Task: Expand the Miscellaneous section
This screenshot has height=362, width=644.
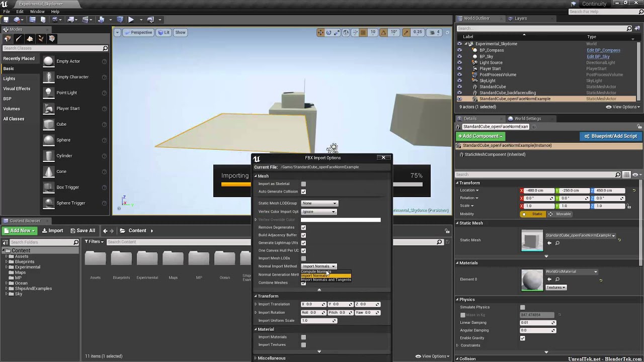Action: 256,358
